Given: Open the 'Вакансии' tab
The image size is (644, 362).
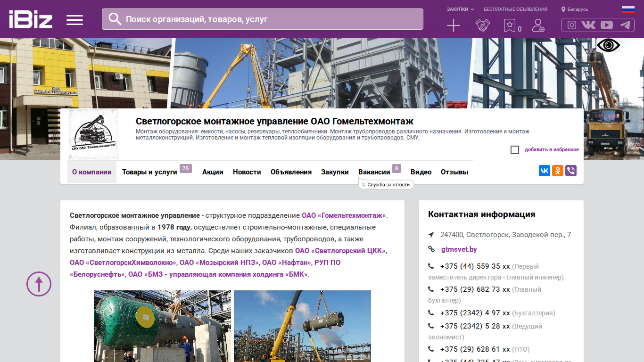Looking at the screenshot, I should (x=374, y=172).
